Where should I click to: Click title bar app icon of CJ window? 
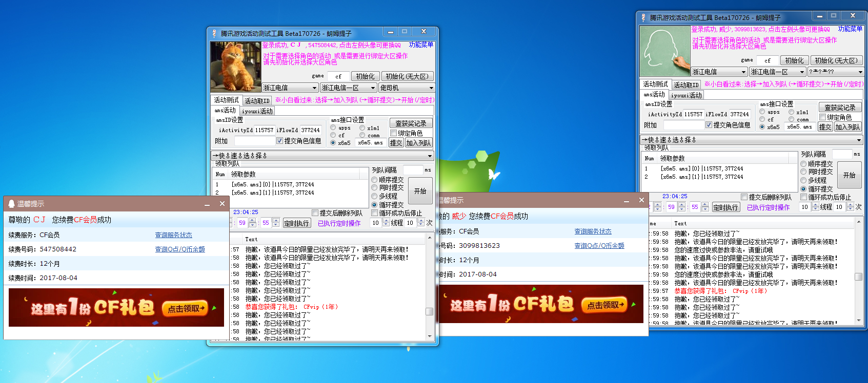tap(214, 33)
